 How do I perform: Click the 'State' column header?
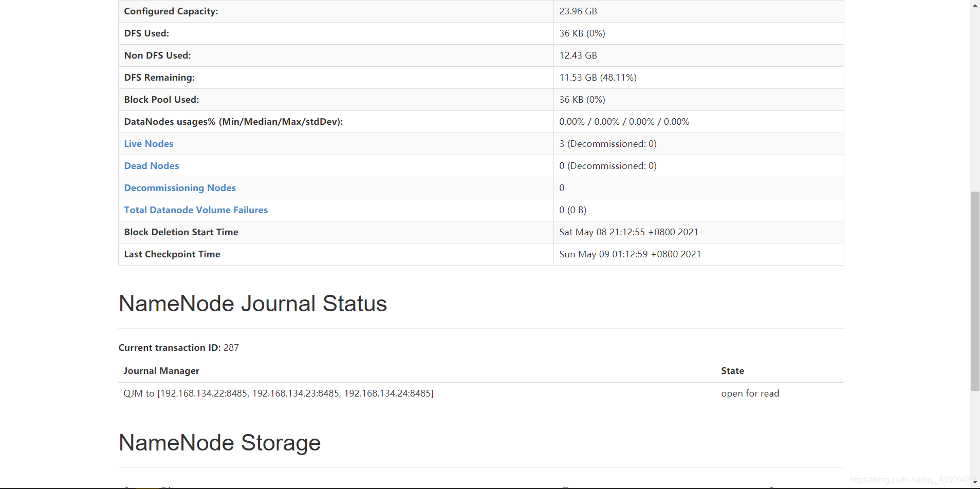coord(732,371)
